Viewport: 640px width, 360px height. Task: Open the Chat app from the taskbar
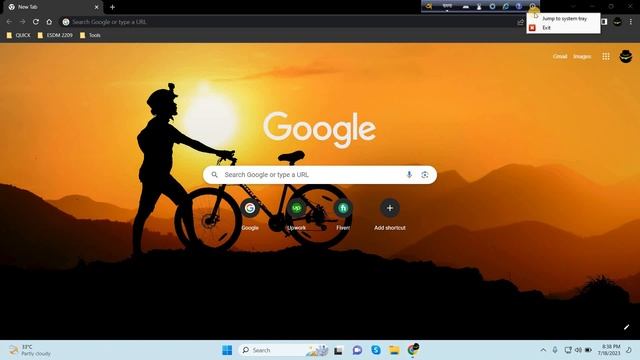[x=357, y=350]
